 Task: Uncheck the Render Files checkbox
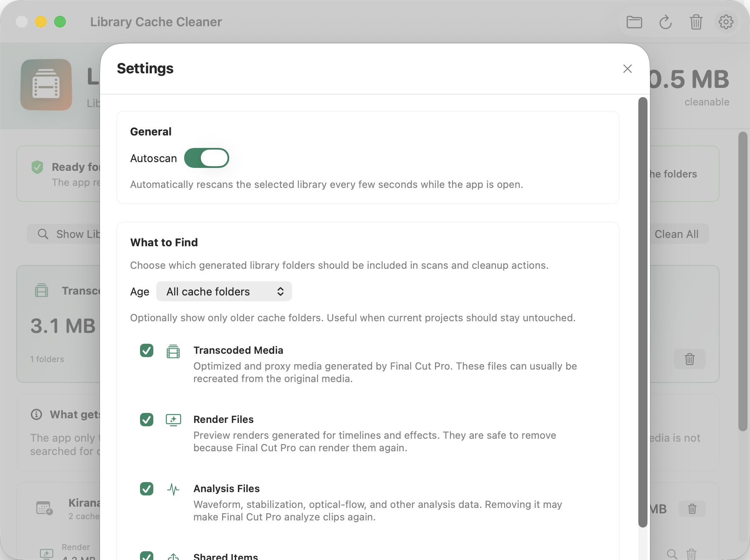(147, 420)
